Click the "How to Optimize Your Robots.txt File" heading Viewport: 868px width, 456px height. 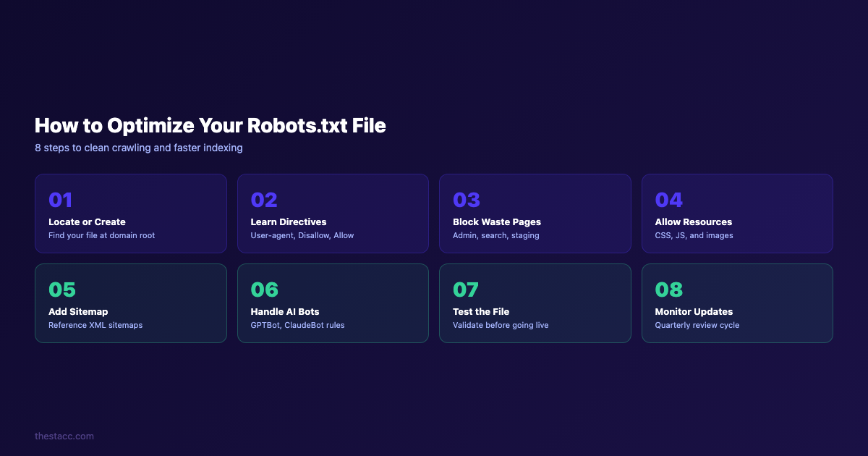click(210, 125)
